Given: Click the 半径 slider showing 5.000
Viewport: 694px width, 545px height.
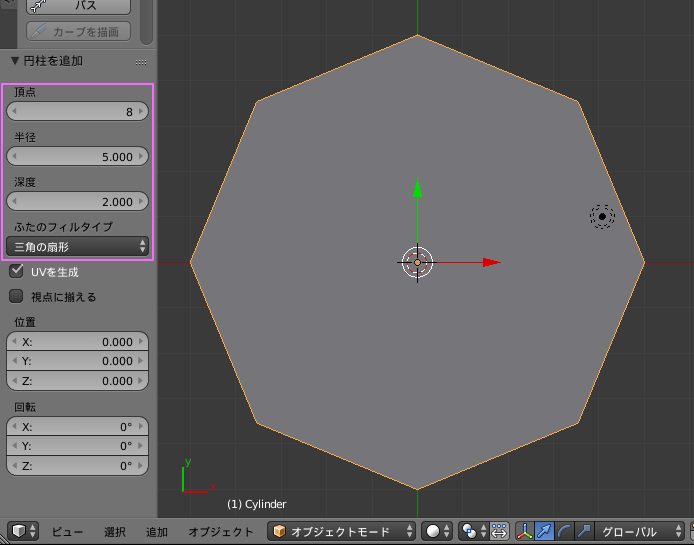Looking at the screenshot, I should 77,156.
